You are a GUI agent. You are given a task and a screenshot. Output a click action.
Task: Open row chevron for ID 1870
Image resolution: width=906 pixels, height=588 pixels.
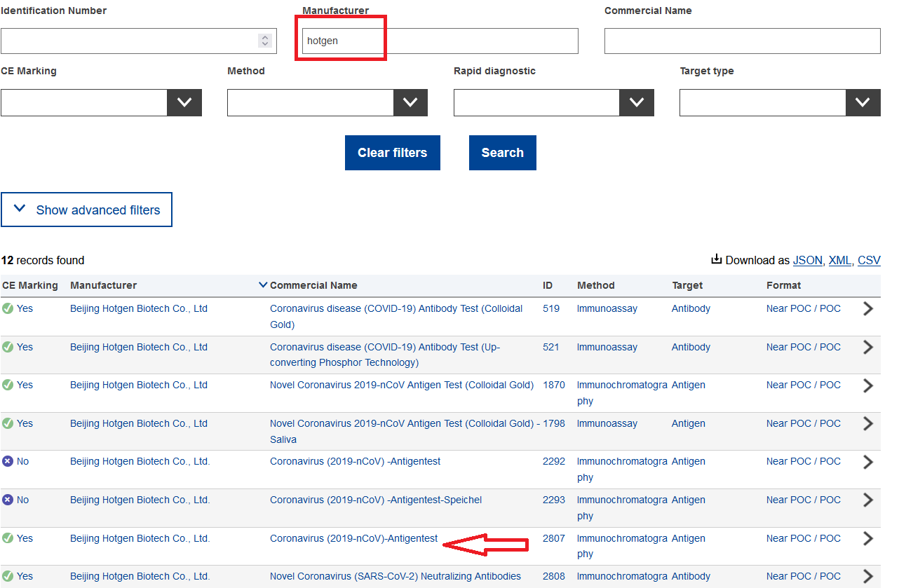[868, 385]
